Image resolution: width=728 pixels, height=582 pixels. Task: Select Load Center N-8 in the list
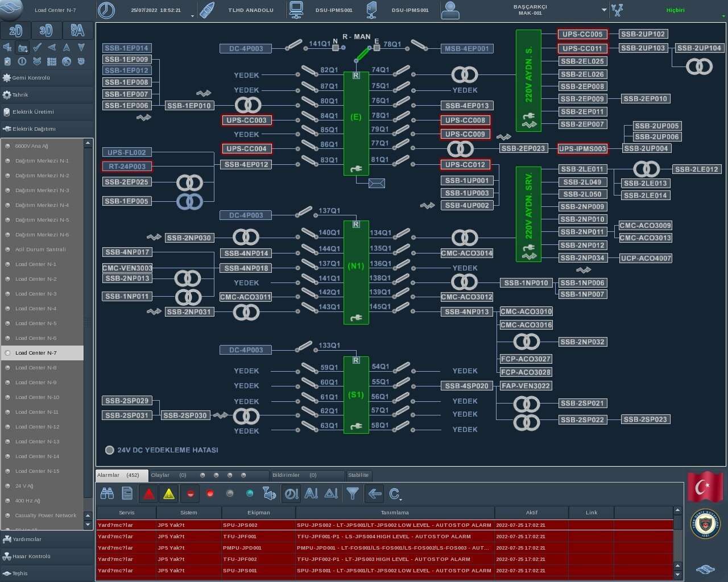tap(36, 368)
